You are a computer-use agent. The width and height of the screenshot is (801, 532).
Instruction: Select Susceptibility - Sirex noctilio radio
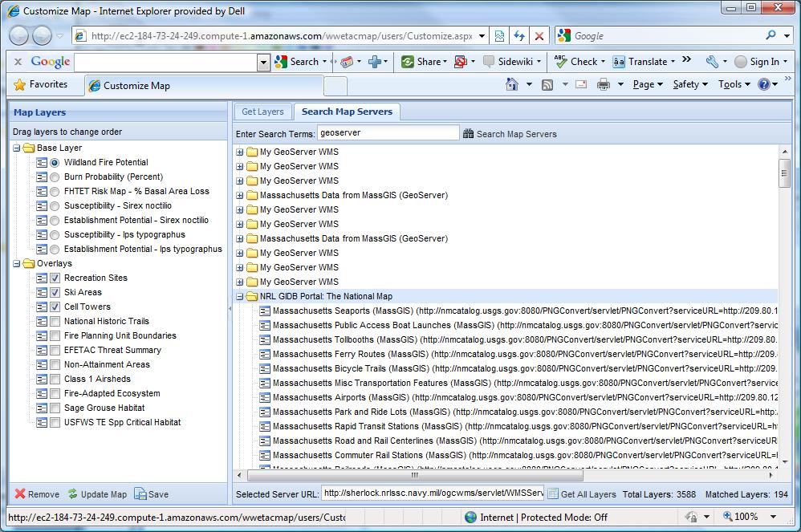pyautogui.click(x=55, y=206)
